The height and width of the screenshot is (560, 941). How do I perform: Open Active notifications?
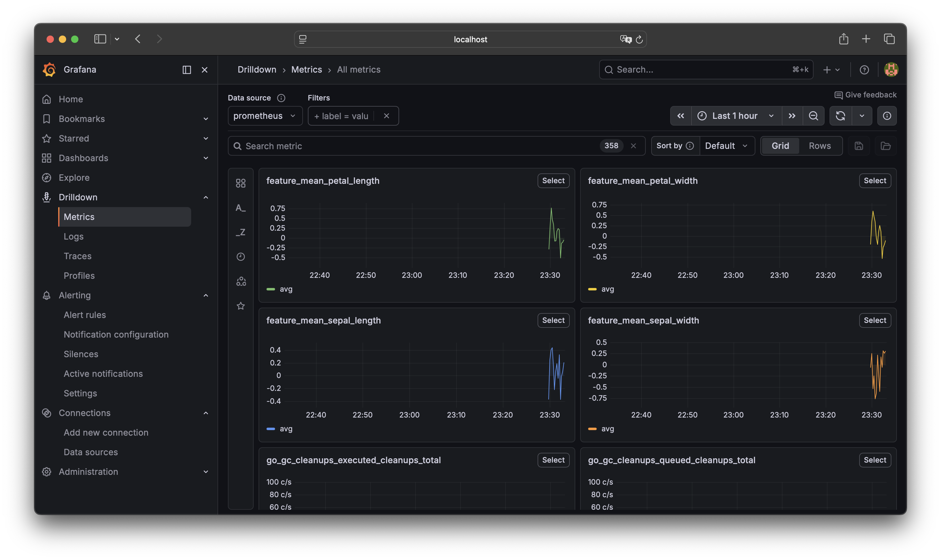click(x=103, y=374)
